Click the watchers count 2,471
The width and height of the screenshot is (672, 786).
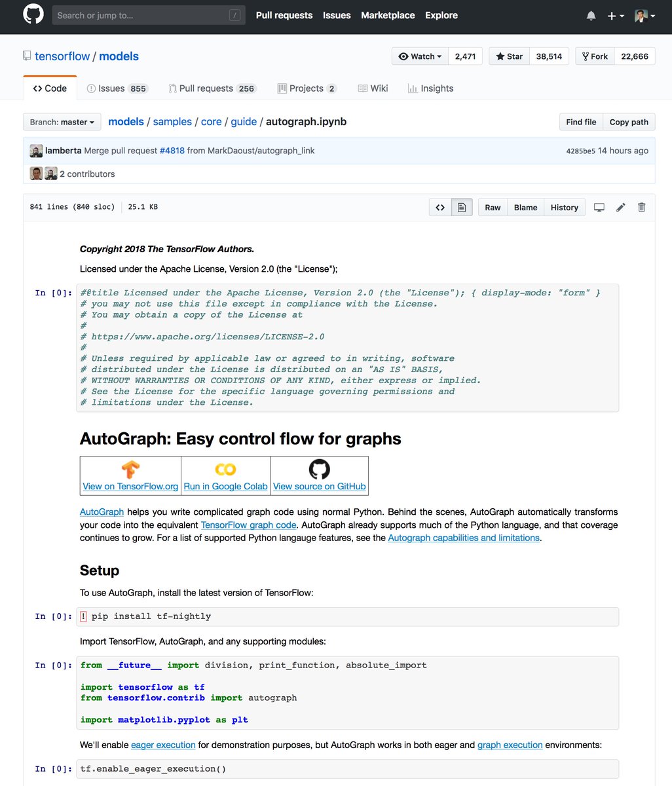click(466, 56)
